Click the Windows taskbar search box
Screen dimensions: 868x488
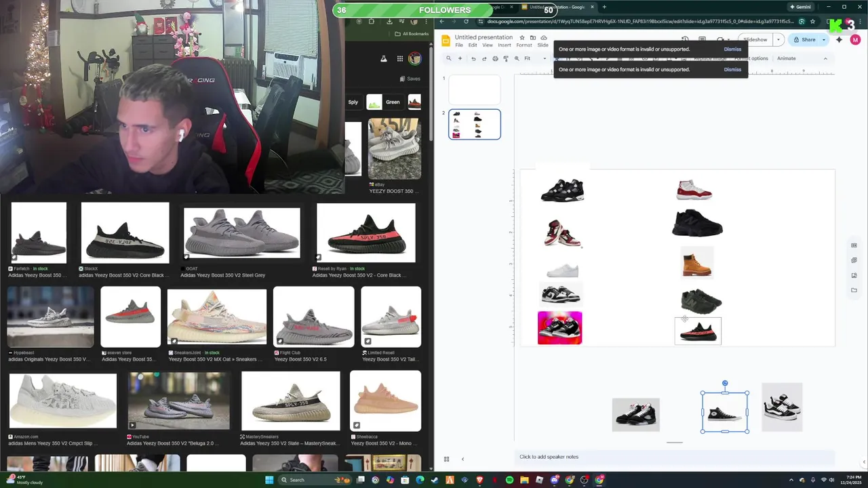coord(314,480)
